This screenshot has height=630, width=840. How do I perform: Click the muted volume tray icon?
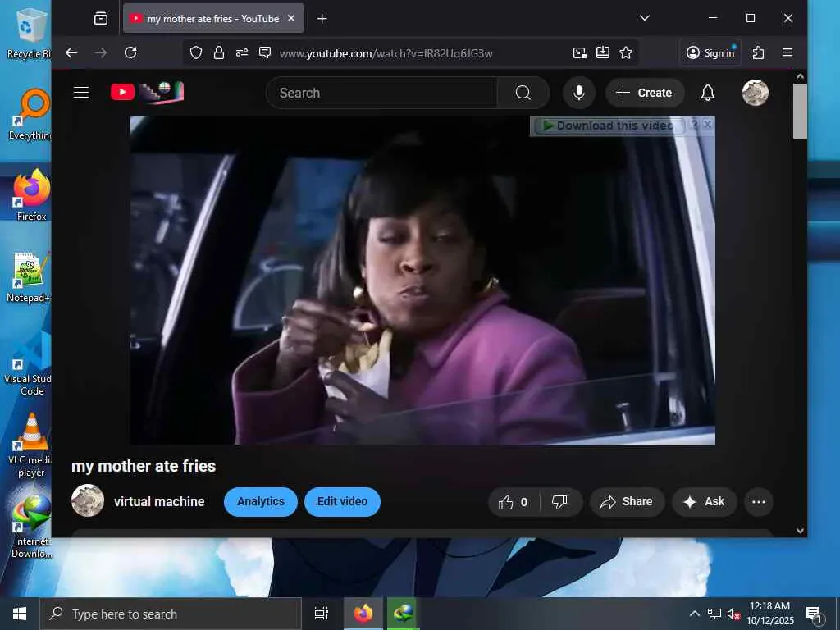click(733, 614)
